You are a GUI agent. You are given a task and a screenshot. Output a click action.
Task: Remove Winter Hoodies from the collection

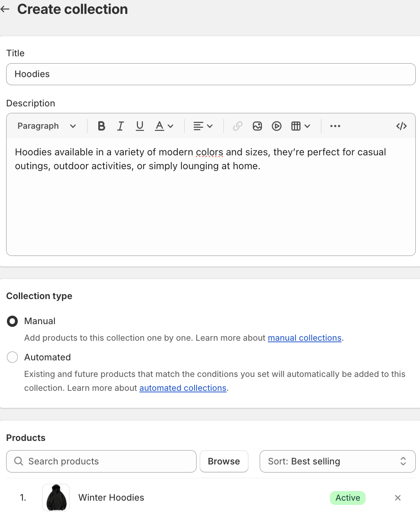pos(398,498)
